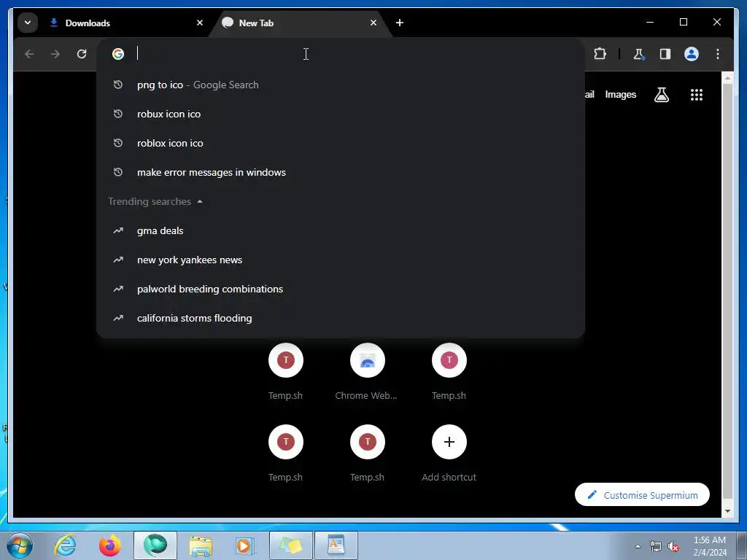Reload the current page
The image size is (747, 560).
coord(82,54)
